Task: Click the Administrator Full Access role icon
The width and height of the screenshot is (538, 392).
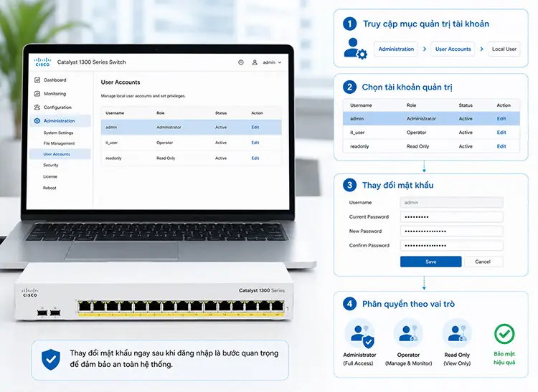Action: click(359, 334)
